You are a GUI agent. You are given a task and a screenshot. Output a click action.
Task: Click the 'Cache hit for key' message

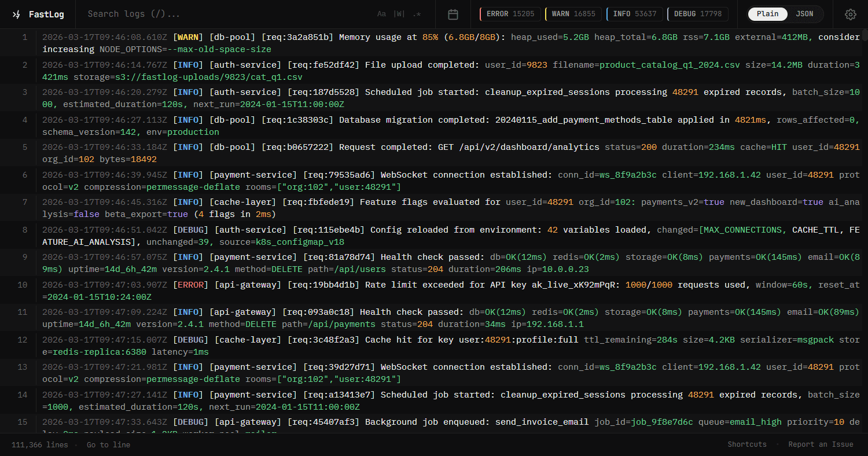pyautogui.click(x=409, y=340)
